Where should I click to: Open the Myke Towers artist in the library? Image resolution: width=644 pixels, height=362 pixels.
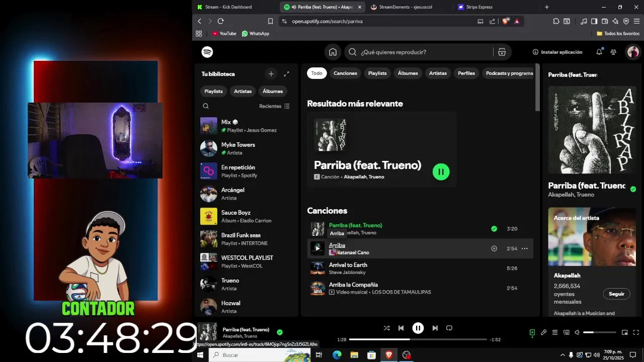pyautogui.click(x=246, y=148)
